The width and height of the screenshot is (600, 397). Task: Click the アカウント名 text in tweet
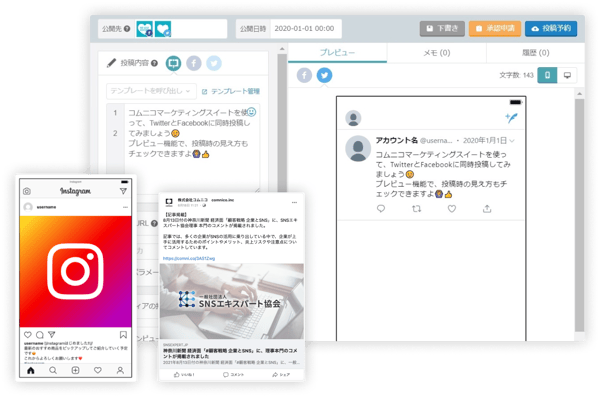(396, 141)
